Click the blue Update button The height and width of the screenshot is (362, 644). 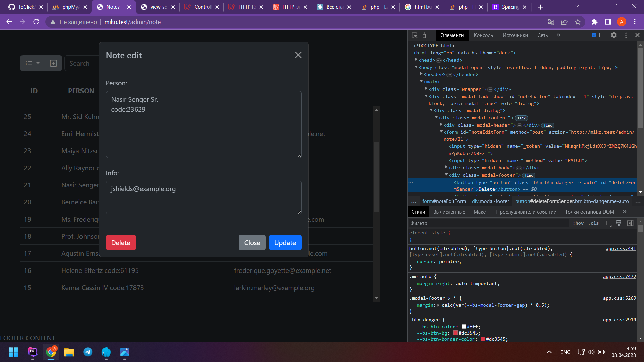tap(285, 243)
